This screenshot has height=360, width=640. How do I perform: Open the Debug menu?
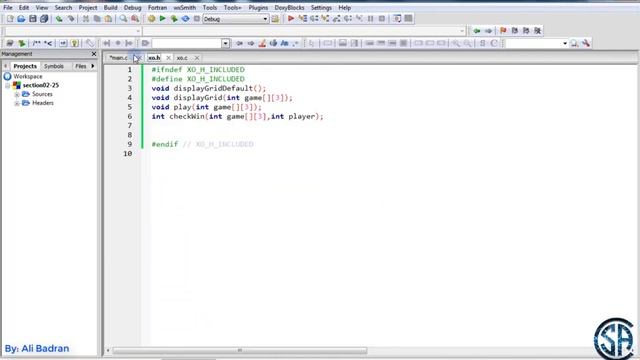[x=132, y=7]
